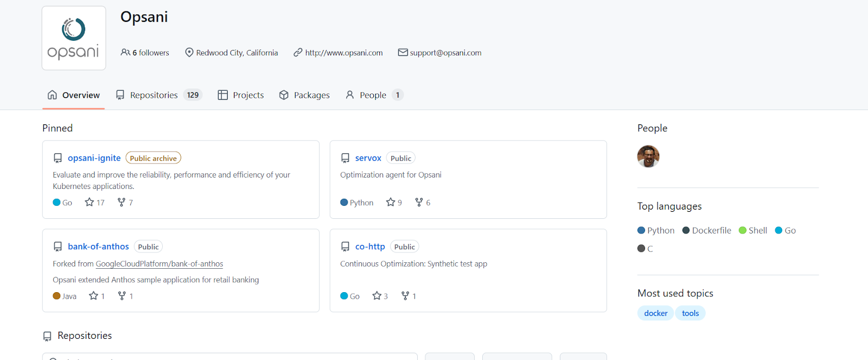Click the Go language dot for opsani-ignite
The width and height of the screenshot is (868, 360).
click(x=56, y=203)
